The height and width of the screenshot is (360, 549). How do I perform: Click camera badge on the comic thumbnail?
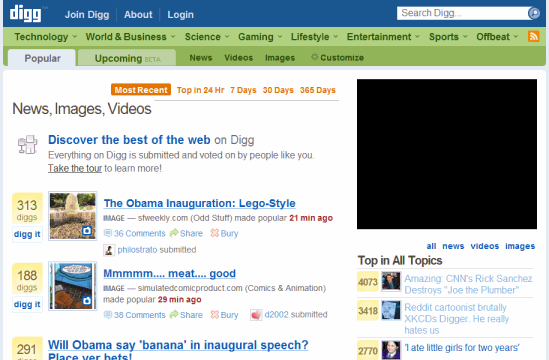(87, 300)
